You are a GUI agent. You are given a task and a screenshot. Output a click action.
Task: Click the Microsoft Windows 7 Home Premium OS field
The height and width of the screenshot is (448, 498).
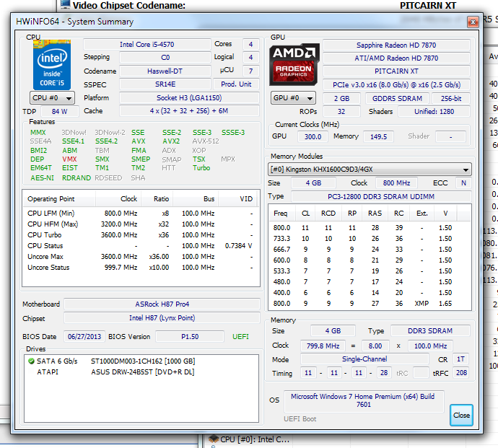tap(363, 400)
